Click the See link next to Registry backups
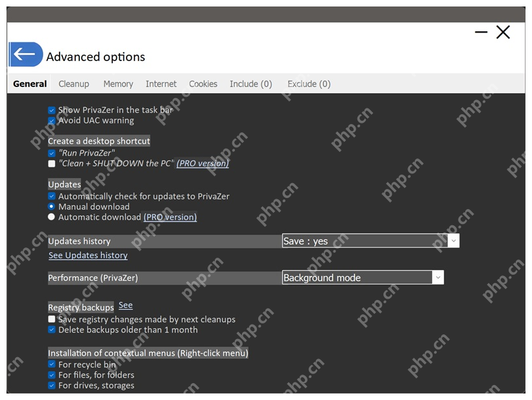This screenshot has height=400, width=532. click(x=125, y=305)
